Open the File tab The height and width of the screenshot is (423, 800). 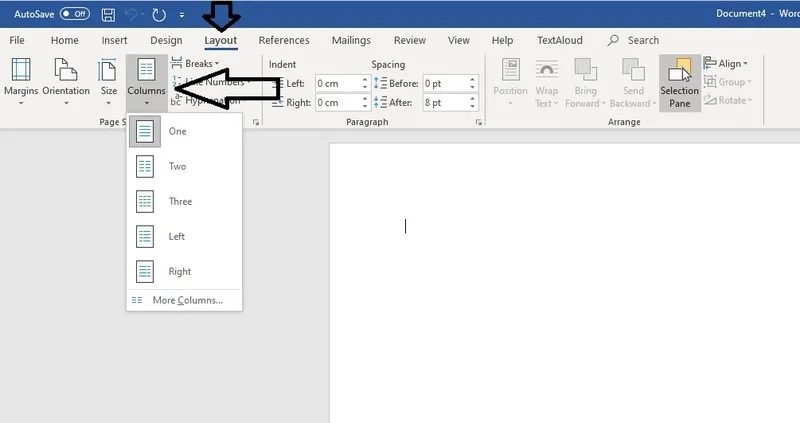(17, 40)
